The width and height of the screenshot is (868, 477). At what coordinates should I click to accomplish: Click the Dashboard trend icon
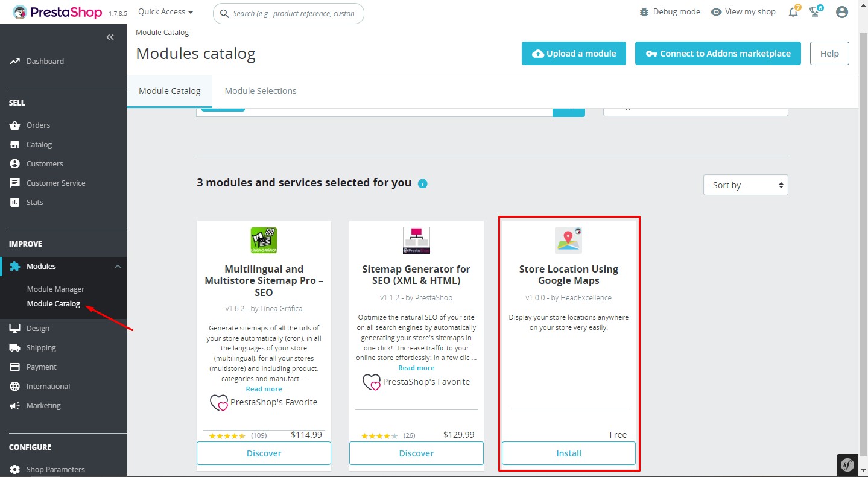coord(15,61)
